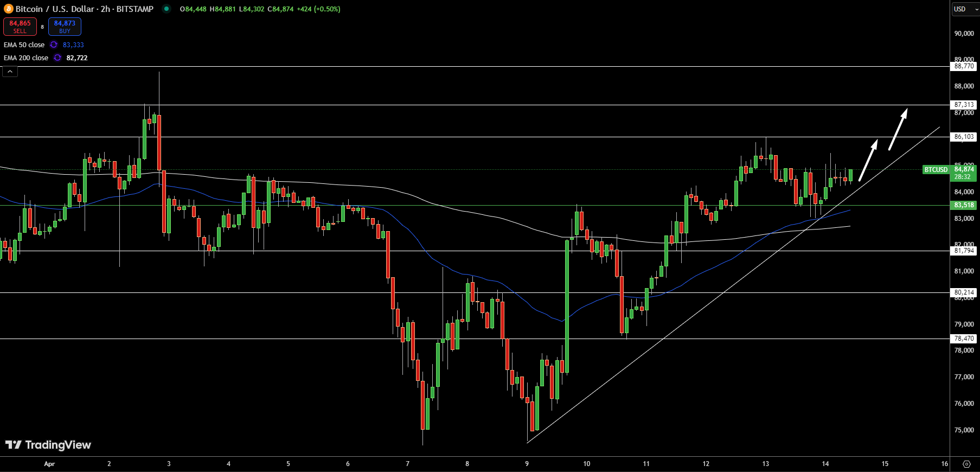Select the EMA 200 close indicator label
980x472 pixels.
coord(26,58)
